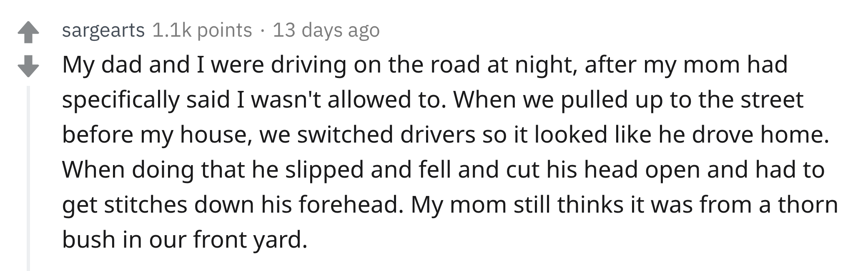Downvote the comment by sargearts

pos(28,66)
